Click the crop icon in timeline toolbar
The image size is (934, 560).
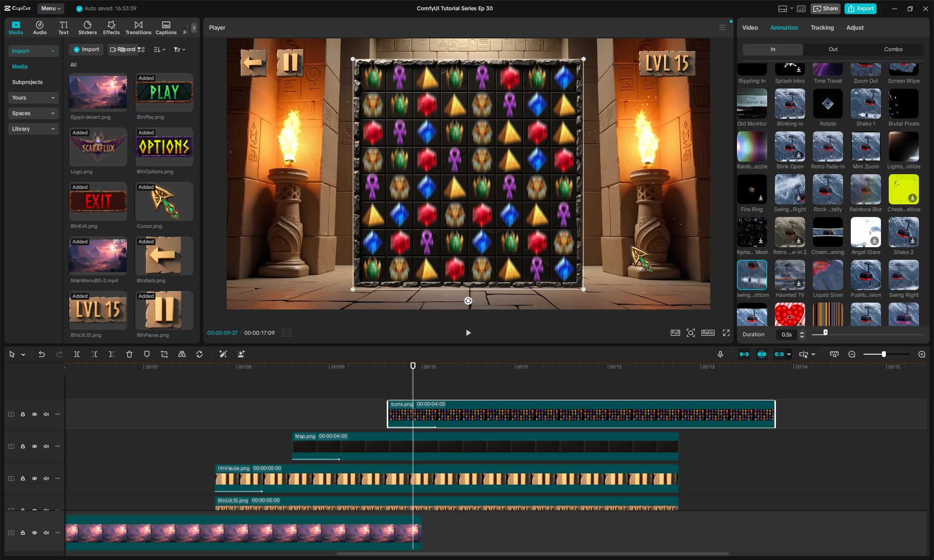[164, 354]
